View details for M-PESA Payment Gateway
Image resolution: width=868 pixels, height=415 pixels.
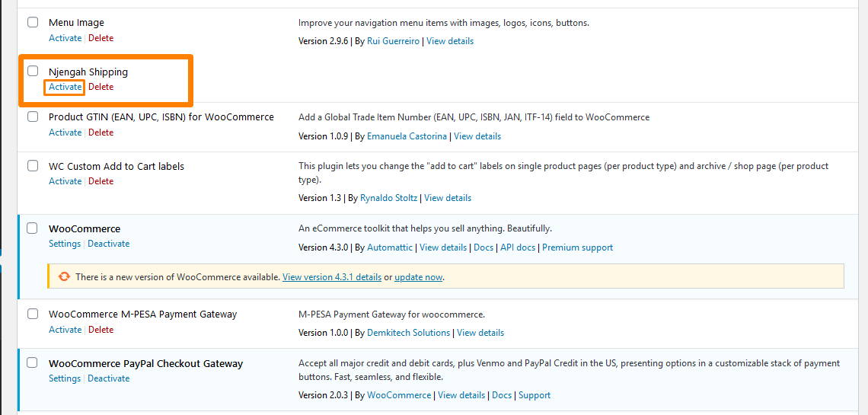(x=480, y=333)
